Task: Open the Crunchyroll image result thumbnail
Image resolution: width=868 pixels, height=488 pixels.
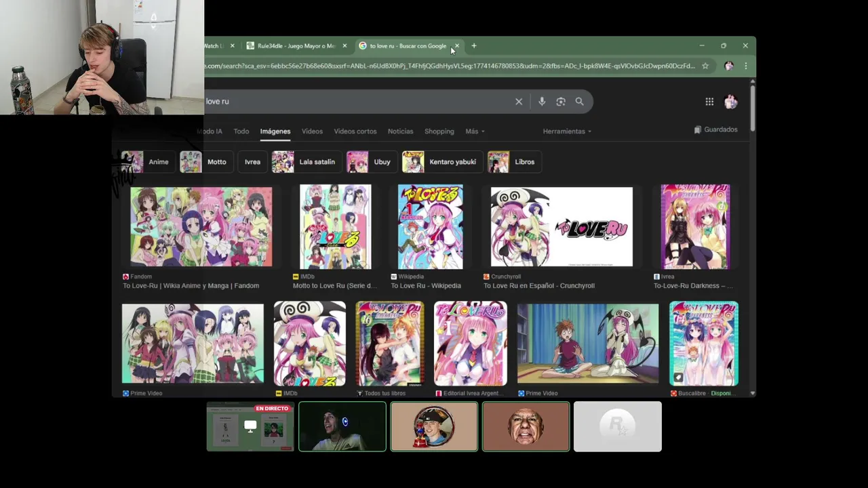Action: point(561,227)
